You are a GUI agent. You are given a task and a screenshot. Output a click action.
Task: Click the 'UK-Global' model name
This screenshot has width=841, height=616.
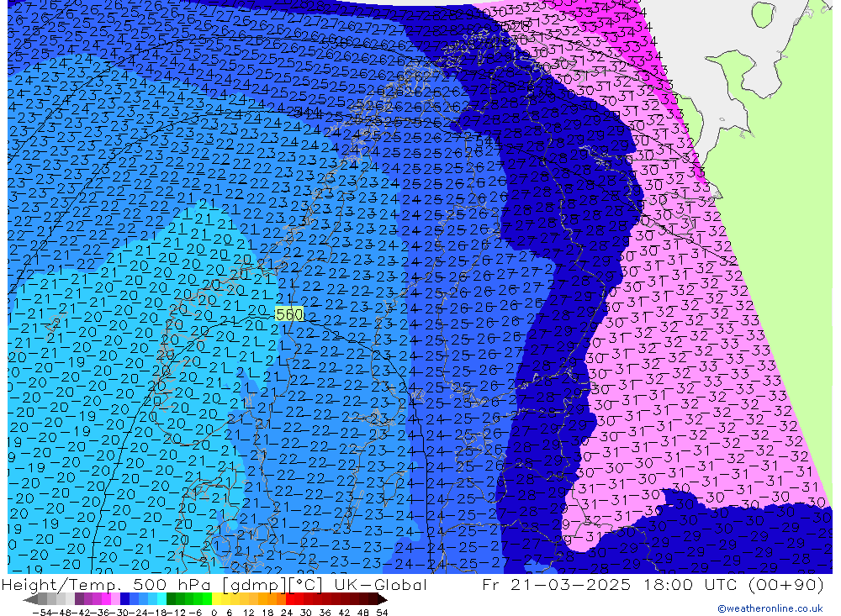(x=380, y=584)
